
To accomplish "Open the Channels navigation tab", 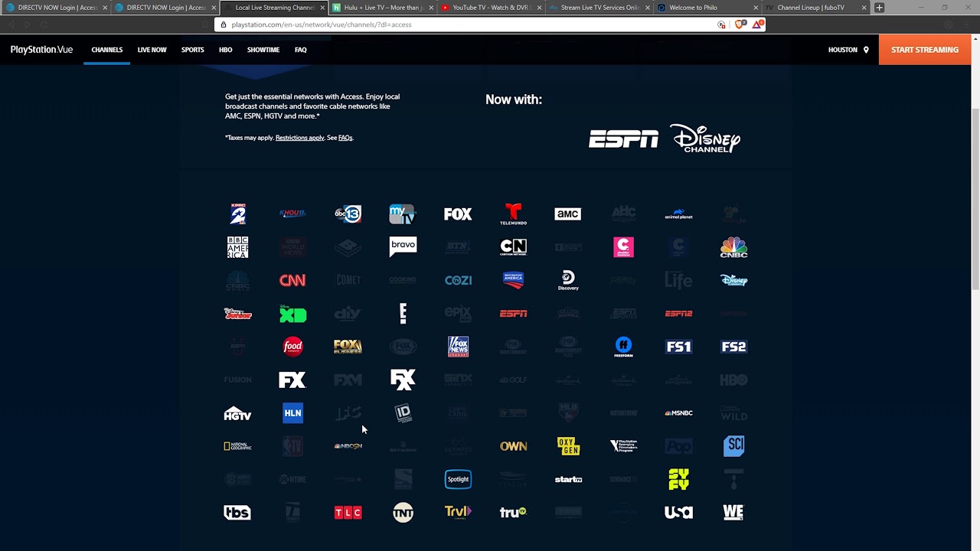I will tap(107, 50).
